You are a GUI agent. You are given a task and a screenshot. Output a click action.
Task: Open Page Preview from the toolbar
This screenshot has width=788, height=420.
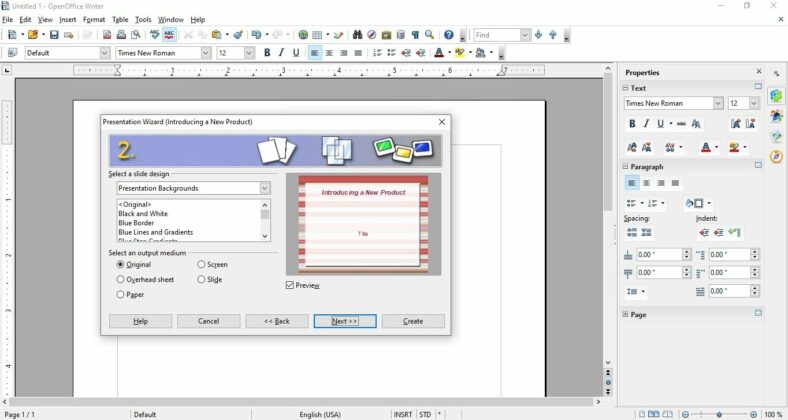(136, 35)
